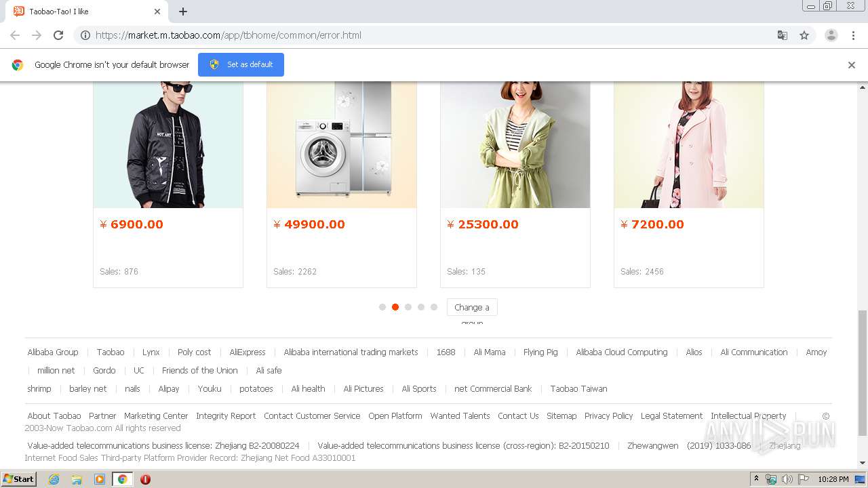Open the Alipay footer link

(169, 389)
